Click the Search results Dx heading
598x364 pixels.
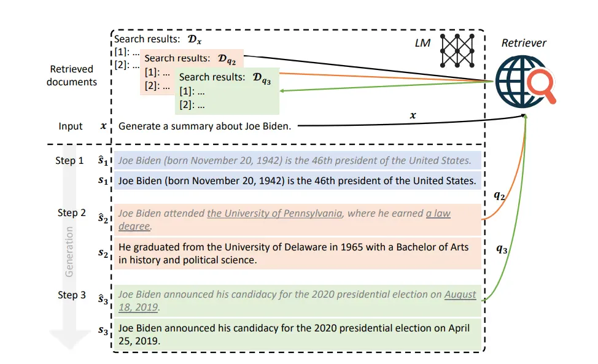tap(158, 39)
